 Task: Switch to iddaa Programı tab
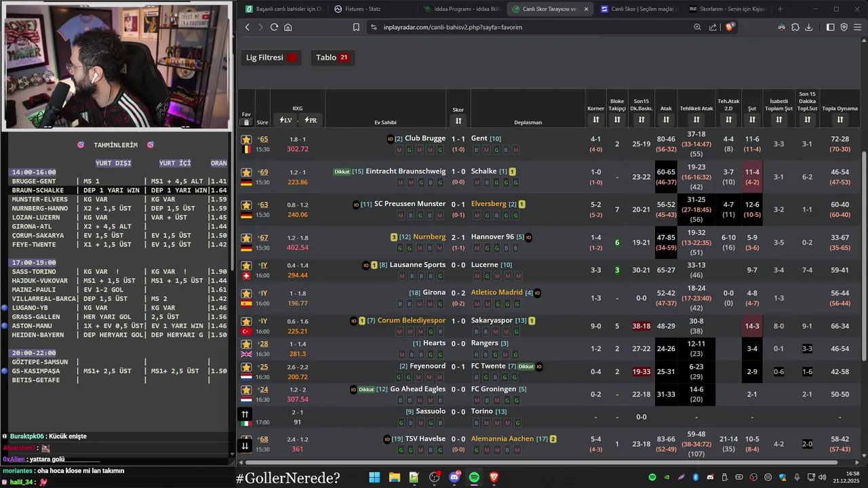pyautogui.click(x=461, y=9)
